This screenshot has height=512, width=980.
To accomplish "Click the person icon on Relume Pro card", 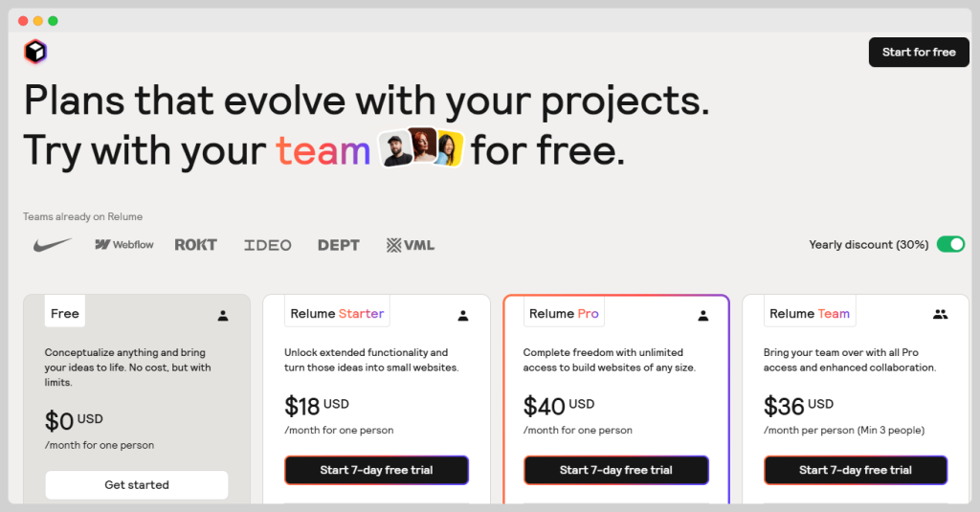I will [x=703, y=315].
